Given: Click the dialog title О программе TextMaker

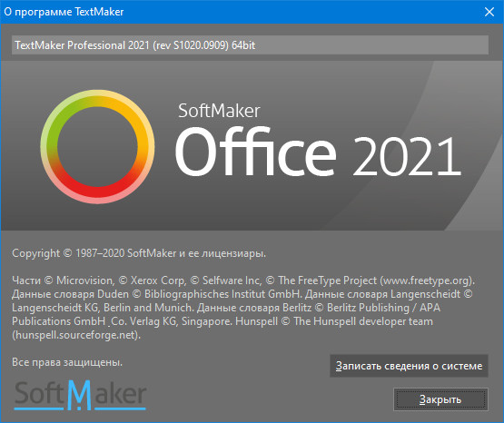Looking at the screenshot, I should 64,12.
